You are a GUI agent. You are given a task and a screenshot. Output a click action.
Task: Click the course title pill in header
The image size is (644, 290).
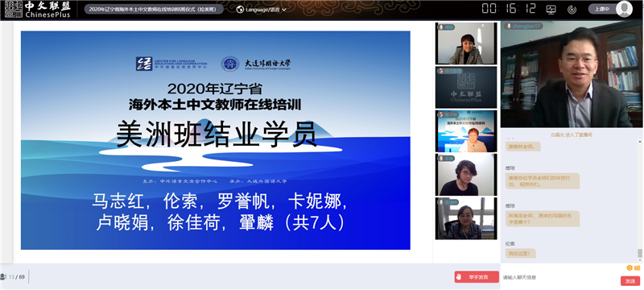[154, 9]
